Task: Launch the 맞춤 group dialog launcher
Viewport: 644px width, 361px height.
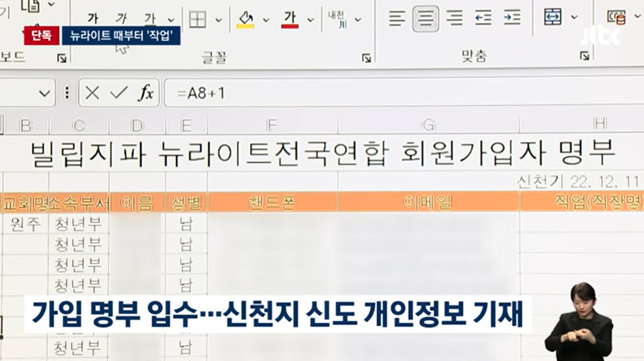Action: (584, 55)
